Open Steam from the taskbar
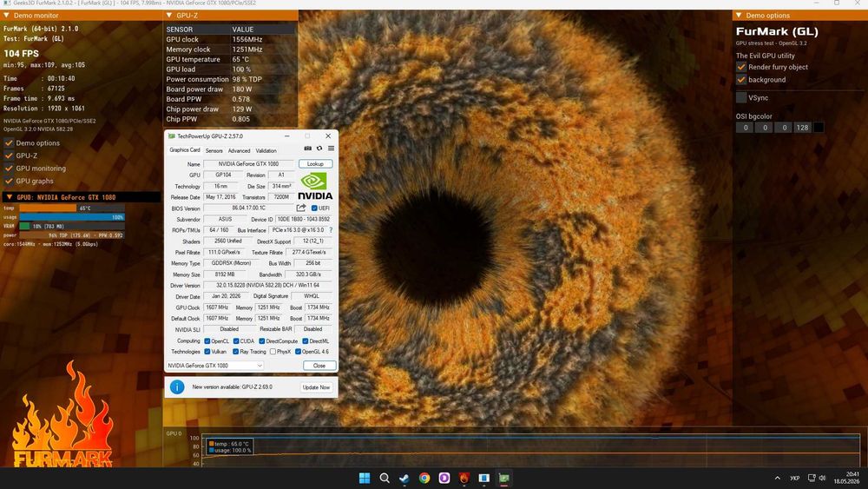The width and height of the screenshot is (868, 489). point(404,479)
